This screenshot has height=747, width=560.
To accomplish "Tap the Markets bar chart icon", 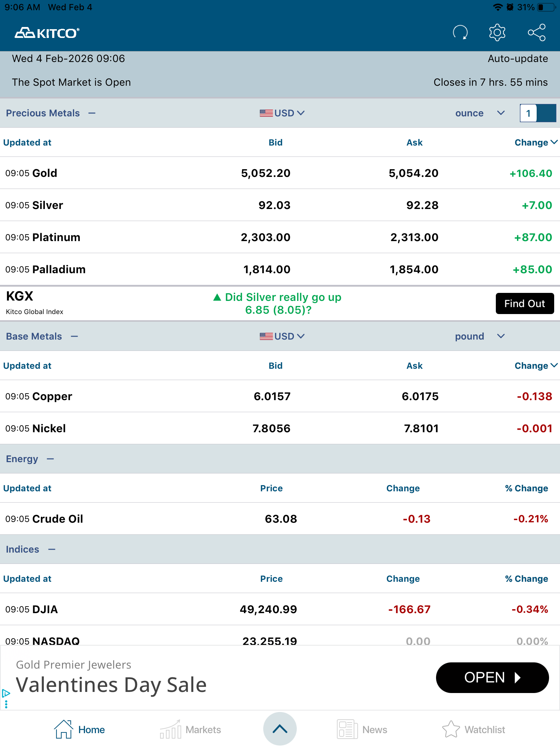I will 170,729.
